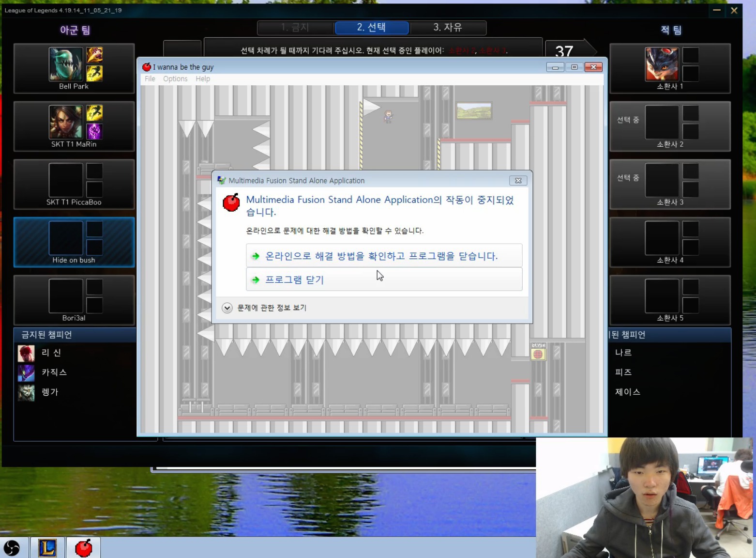Open the Help menu
This screenshot has height=558, width=756.
tap(203, 79)
